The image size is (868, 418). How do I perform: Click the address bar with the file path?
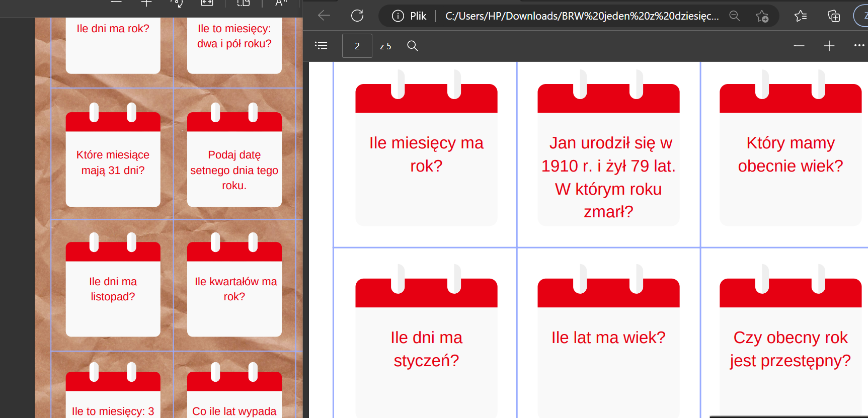581,16
